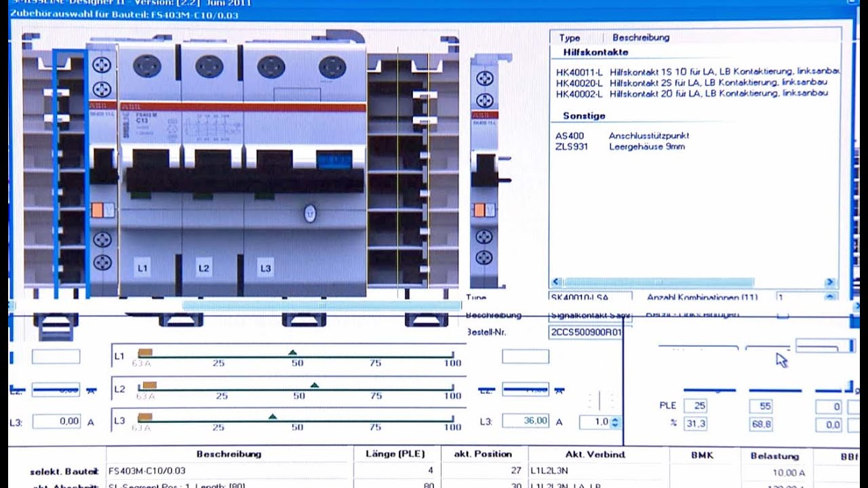Click the Belastung table header
Image resolution: width=868 pixels, height=488 pixels.
[x=774, y=456]
